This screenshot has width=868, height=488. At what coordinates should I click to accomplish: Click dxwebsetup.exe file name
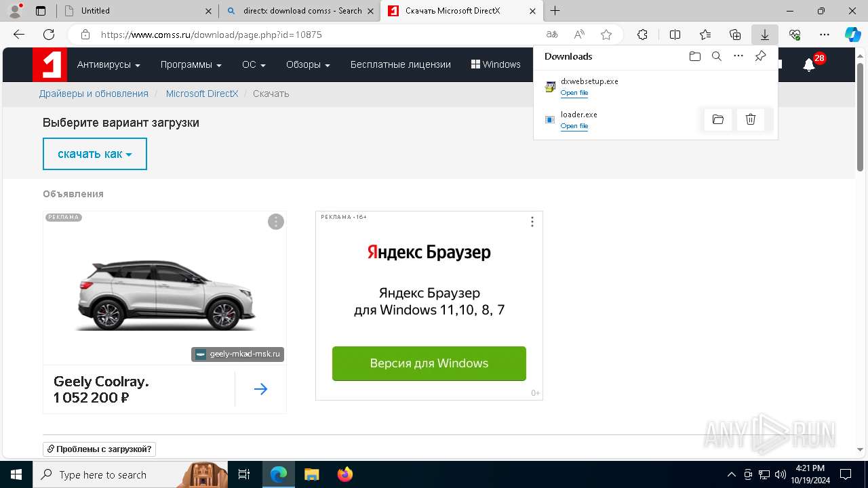tap(589, 81)
